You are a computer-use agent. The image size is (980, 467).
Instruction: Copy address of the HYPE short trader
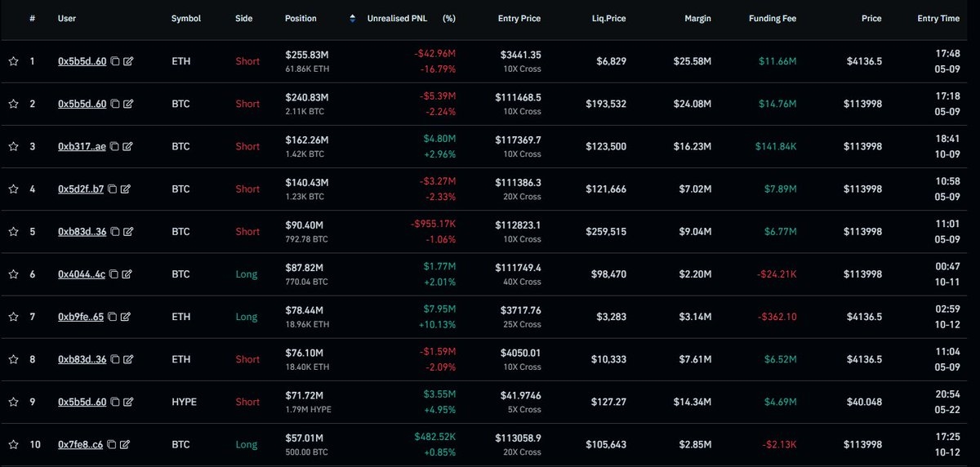[x=115, y=402]
